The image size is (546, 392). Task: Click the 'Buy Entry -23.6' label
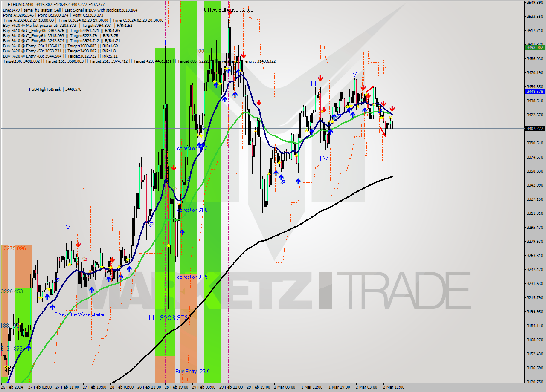[x=192, y=372]
